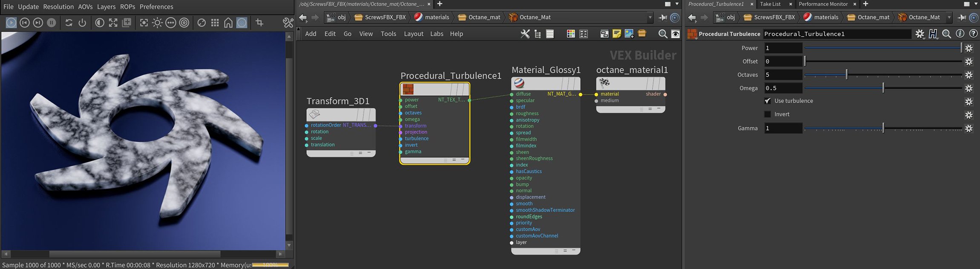Viewport: 980px width, 269px height.
Task: Open the AOVs menu
Action: [85, 6]
